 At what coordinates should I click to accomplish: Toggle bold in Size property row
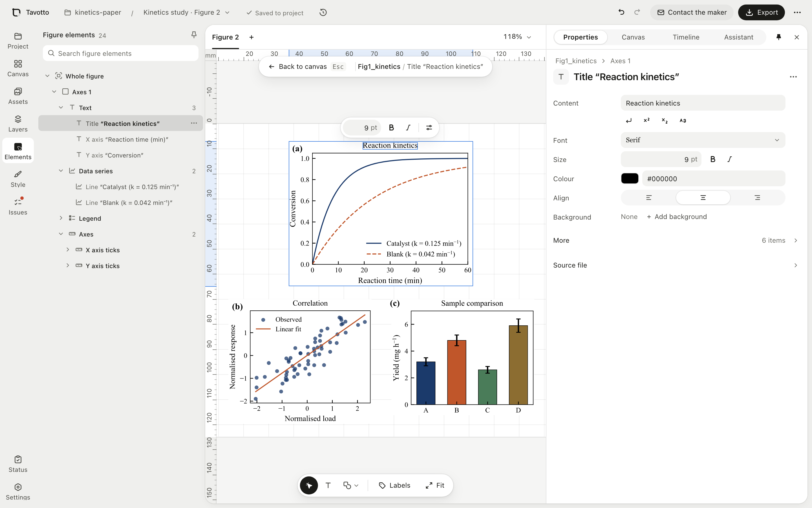713,159
